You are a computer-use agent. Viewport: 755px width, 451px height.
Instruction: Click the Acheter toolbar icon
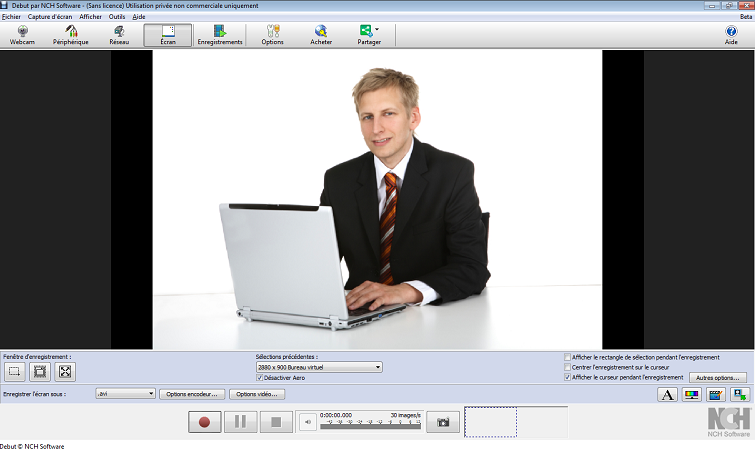(321, 35)
